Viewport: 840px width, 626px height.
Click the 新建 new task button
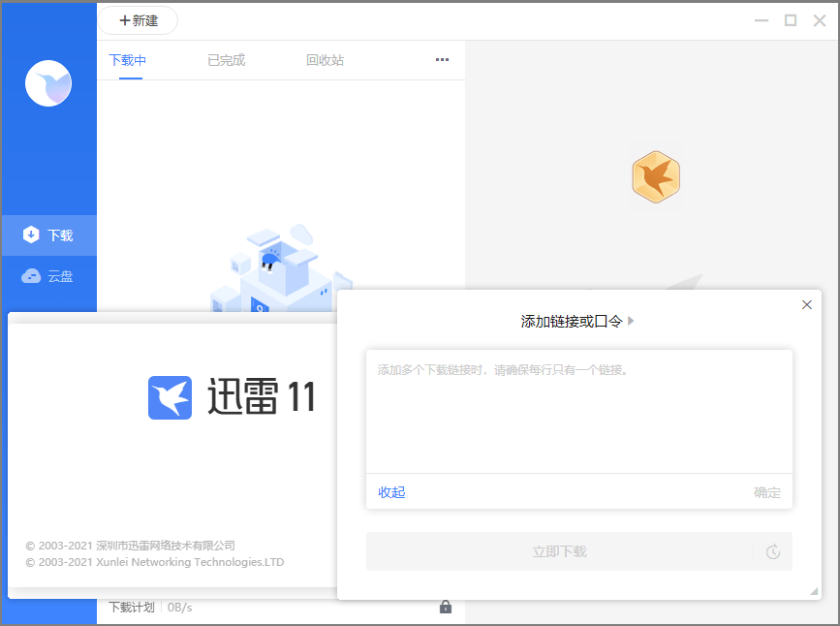138,21
